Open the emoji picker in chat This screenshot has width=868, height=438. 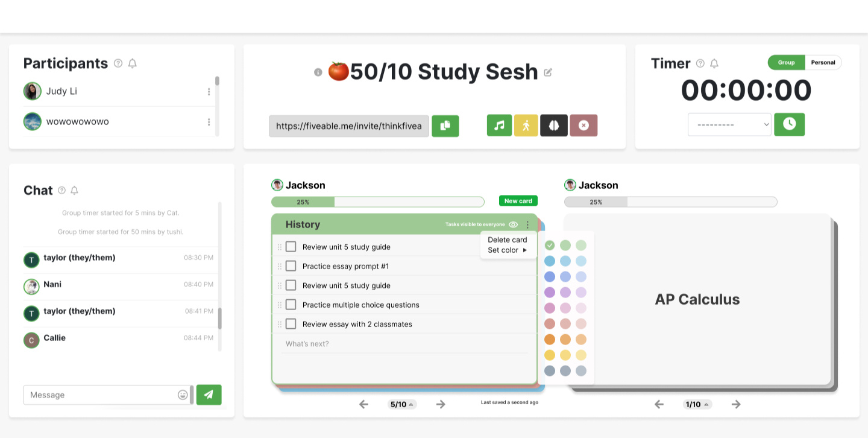click(183, 395)
